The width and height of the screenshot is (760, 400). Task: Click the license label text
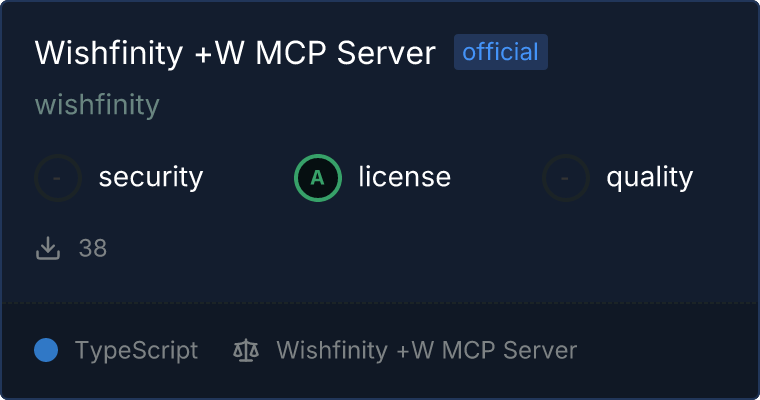point(405,176)
